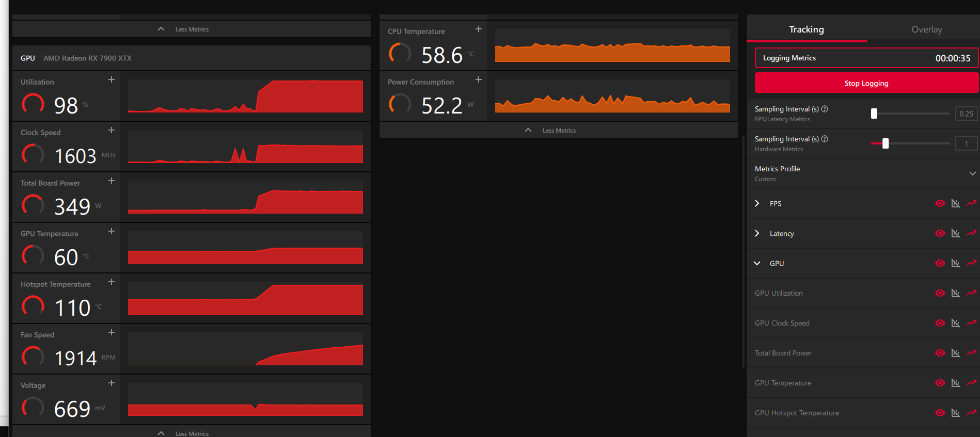Select the GPU Utilization row label
Viewport: 980px width, 437px height.
pyautogui.click(x=779, y=293)
